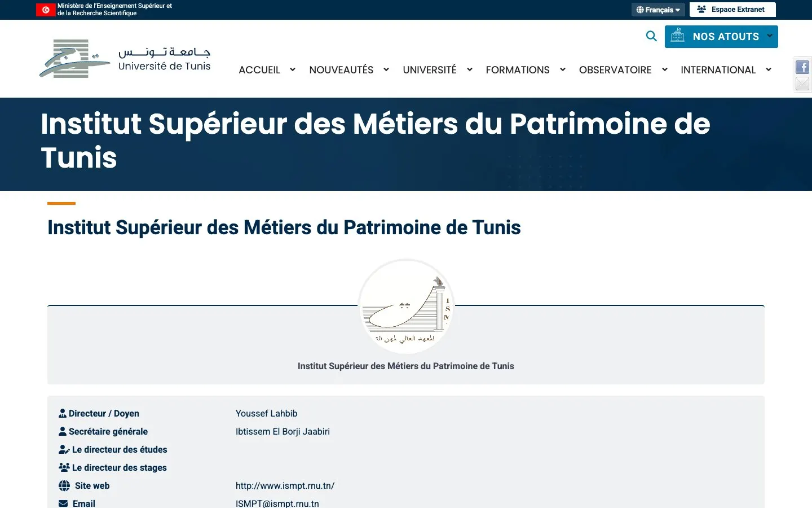Open the ACCUEIL menu item
Image resolution: width=812 pixels, height=508 pixels.
click(x=259, y=70)
